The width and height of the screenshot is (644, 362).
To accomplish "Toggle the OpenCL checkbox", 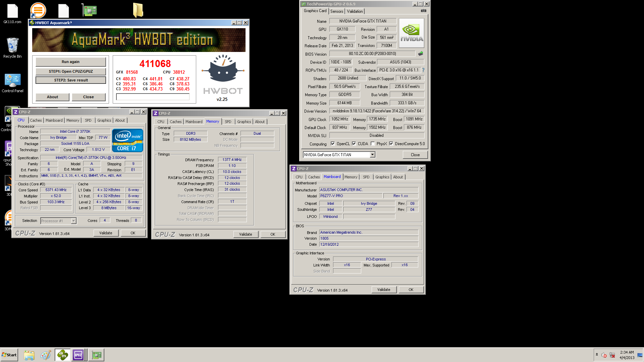I will (x=333, y=144).
